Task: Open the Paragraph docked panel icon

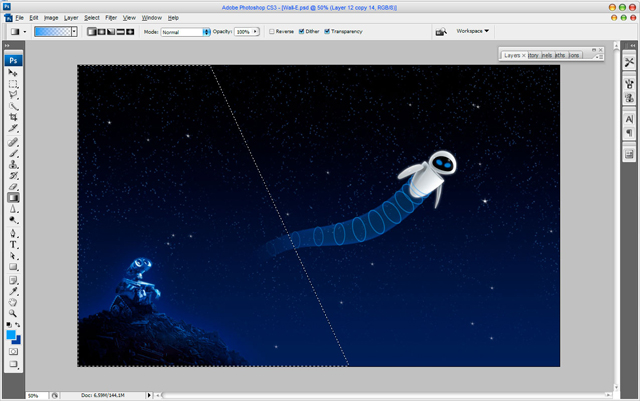Action: coord(629,133)
